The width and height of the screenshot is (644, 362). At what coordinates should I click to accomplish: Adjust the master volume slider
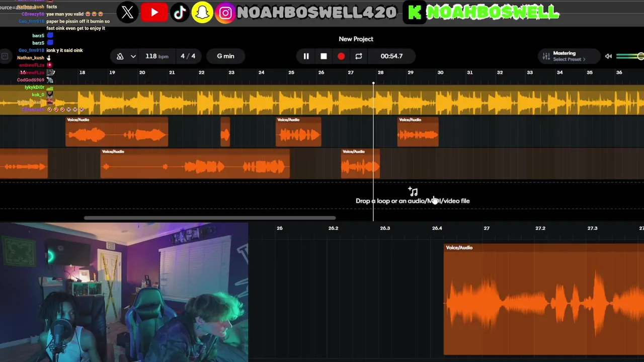(629, 56)
